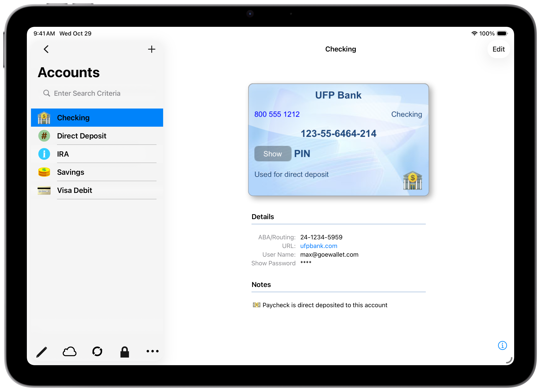Viewport: 541px width, 392px height.
Task: Click the Wed Oct 29 date
Action: 75,33
